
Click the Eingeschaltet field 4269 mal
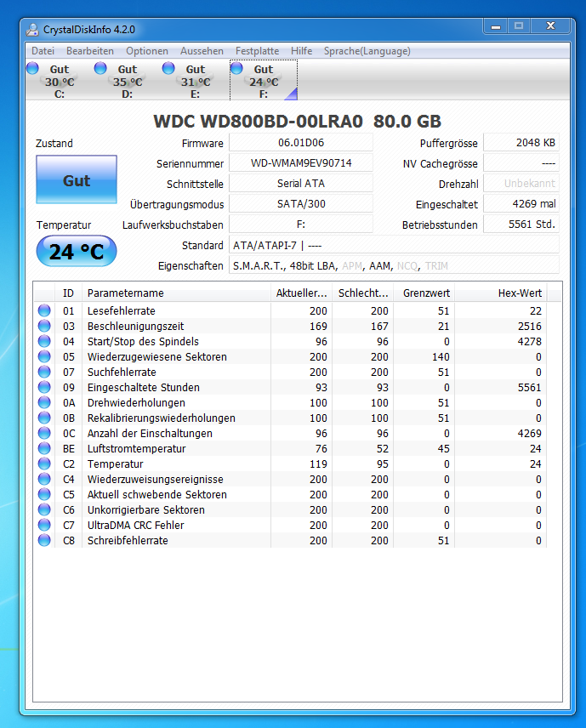(521, 204)
